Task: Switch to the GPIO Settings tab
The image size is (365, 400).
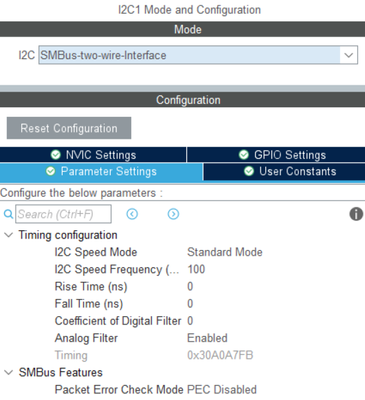Action: [x=276, y=155]
